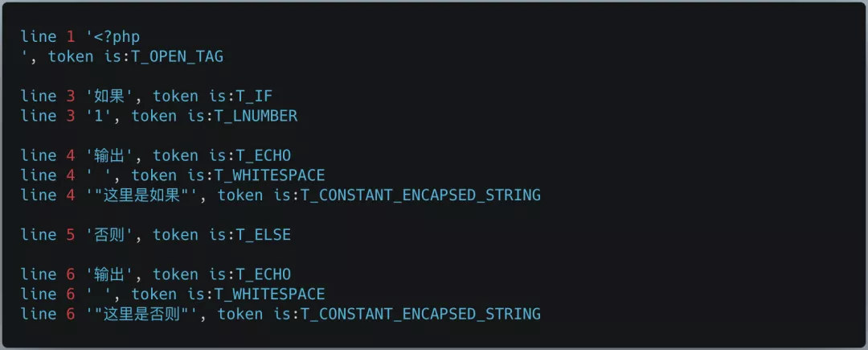Select the T_LNUMBER token name
This screenshot has height=350, width=868.
[257, 116]
